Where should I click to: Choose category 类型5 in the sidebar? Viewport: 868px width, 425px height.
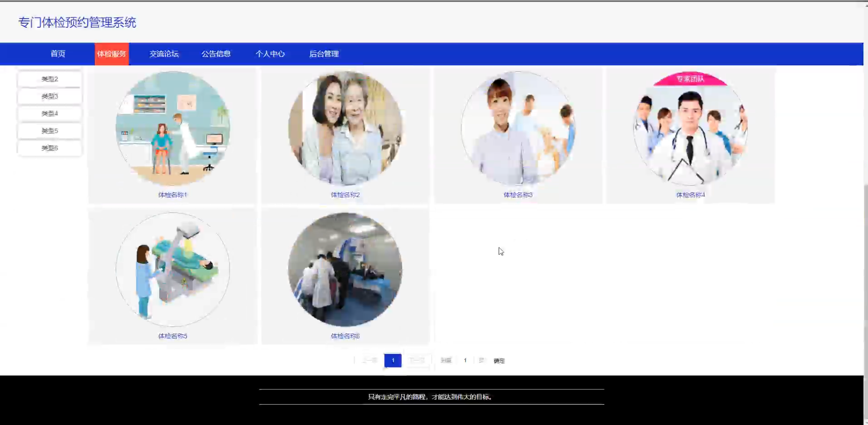pos(50,131)
